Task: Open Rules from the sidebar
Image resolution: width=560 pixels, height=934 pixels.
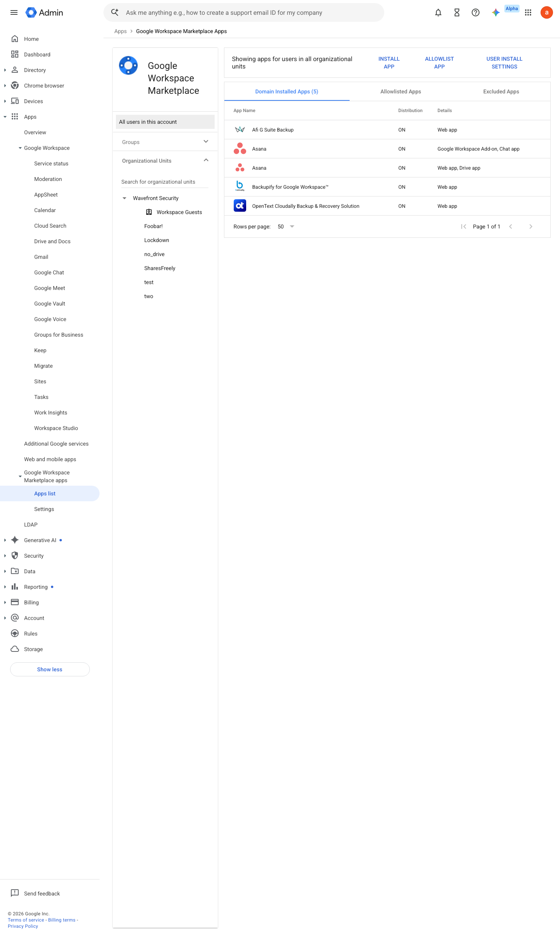Action: click(x=31, y=634)
